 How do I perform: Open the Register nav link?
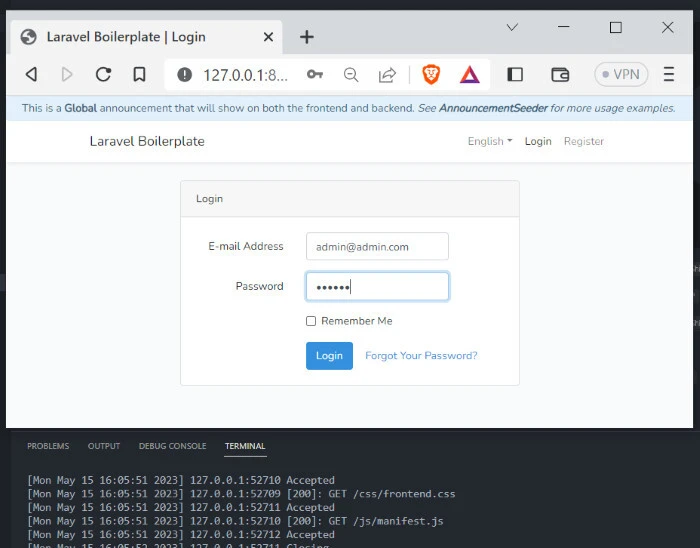click(583, 141)
